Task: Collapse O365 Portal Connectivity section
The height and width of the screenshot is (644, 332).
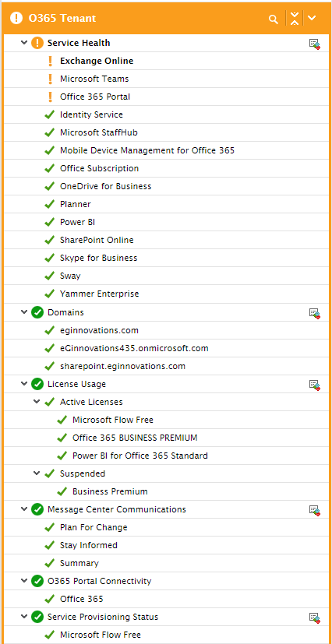Action: pos(24,580)
